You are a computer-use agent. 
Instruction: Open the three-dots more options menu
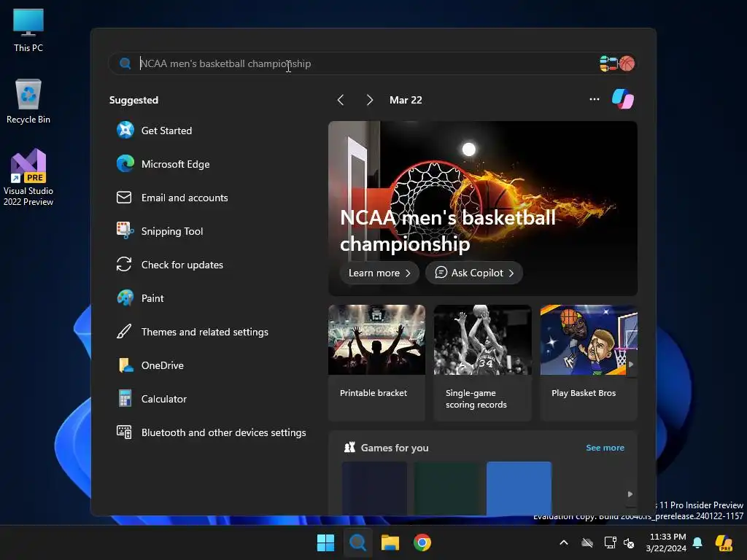click(594, 99)
